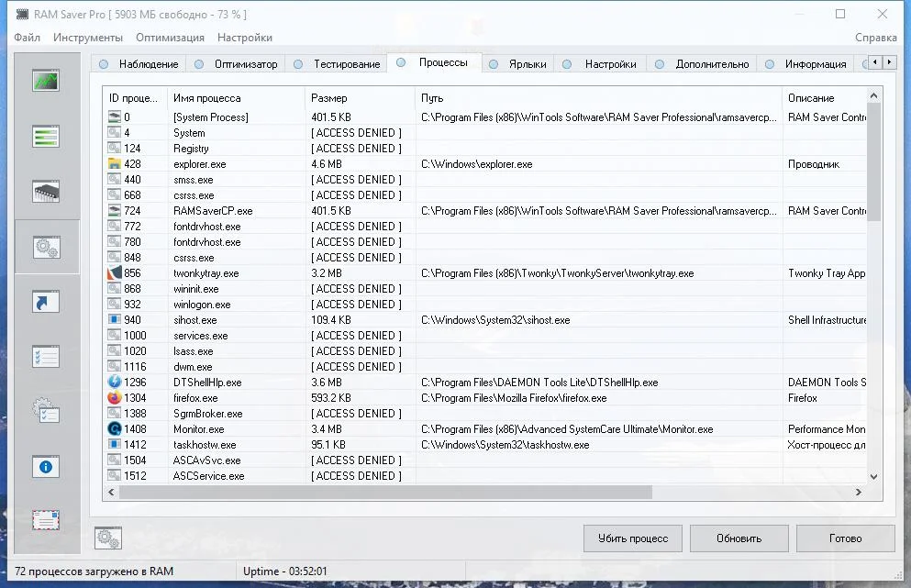Click the Обновить button
Image resolution: width=911 pixels, height=588 pixels.
[x=739, y=538]
